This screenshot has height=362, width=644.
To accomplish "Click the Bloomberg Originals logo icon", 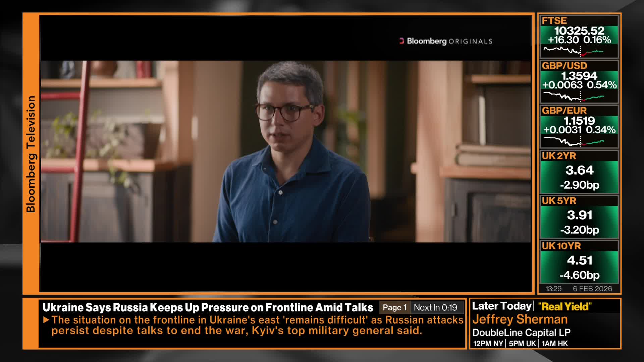I will click(x=401, y=41).
